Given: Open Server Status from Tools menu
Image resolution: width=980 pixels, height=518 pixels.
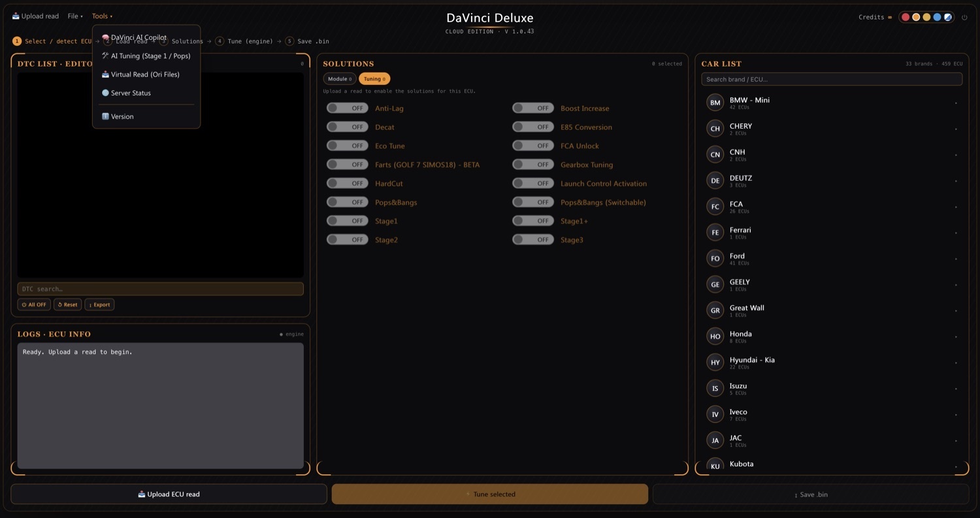Looking at the screenshot, I should pyautogui.click(x=146, y=93).
